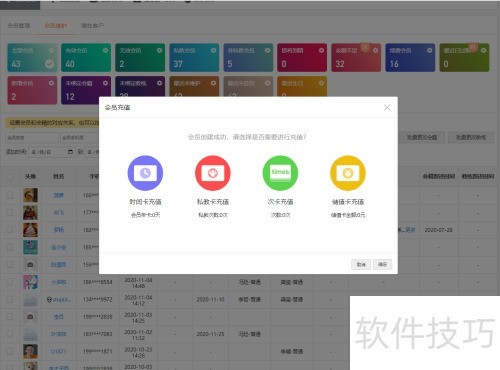Click 取消 in the recharge dialog

coord(361,264)
